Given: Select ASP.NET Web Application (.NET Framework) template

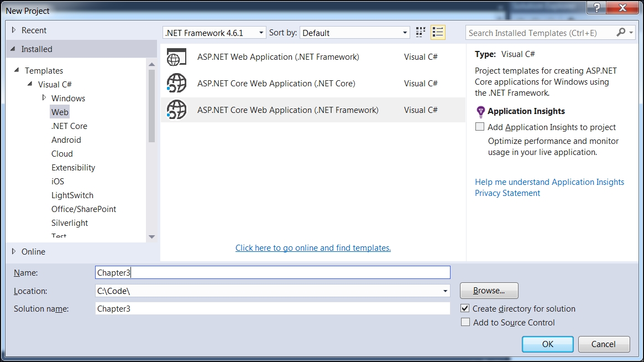Looking at the screenshot, I should click(313, 57).
